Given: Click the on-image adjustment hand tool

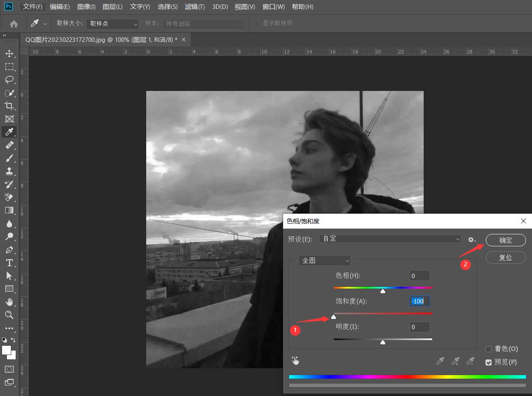Looking at the screenshot, I should tap(296, 360).
